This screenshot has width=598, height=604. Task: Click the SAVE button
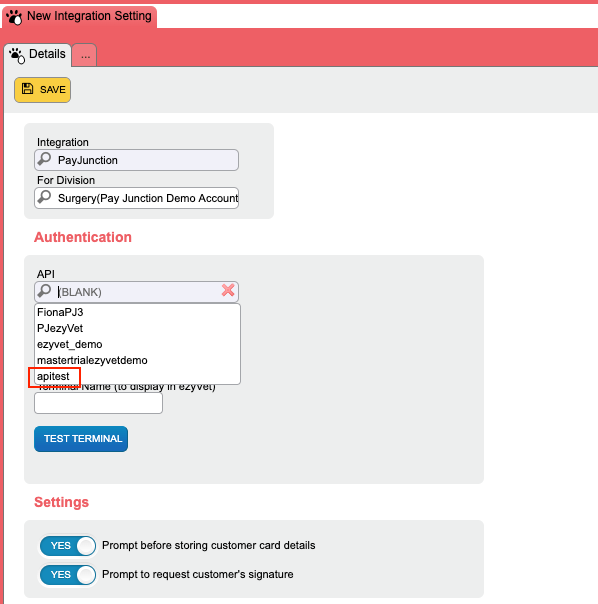click(42, 90)
